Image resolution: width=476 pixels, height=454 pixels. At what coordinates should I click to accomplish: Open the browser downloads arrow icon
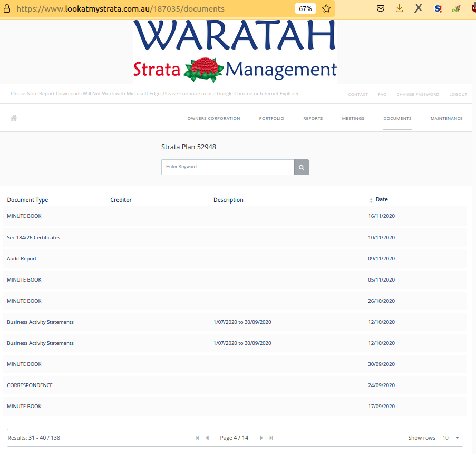[399, 8]
